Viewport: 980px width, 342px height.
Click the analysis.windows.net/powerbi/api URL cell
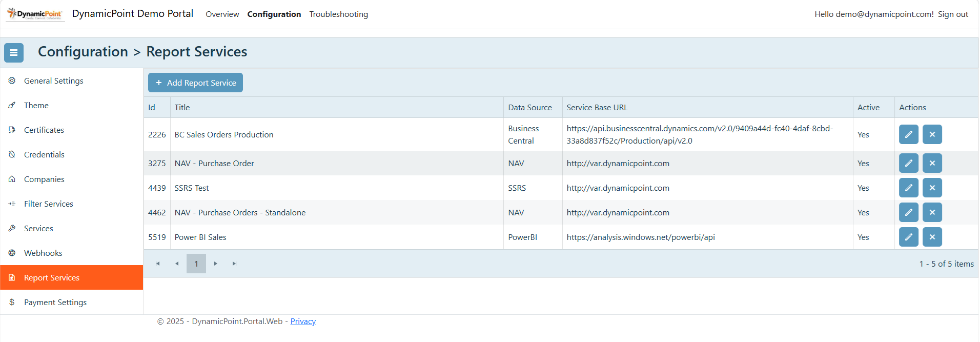[708, 237]
